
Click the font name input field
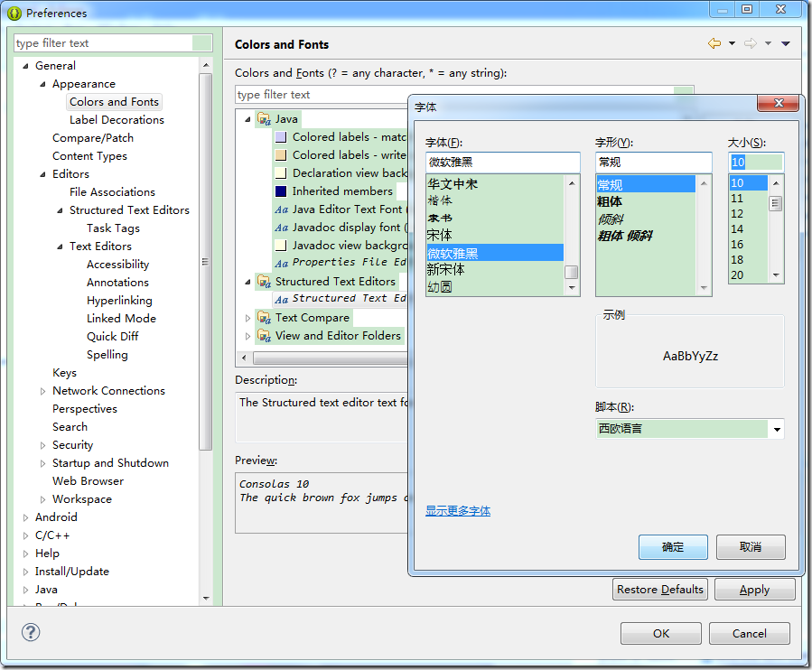click(502, 163)
